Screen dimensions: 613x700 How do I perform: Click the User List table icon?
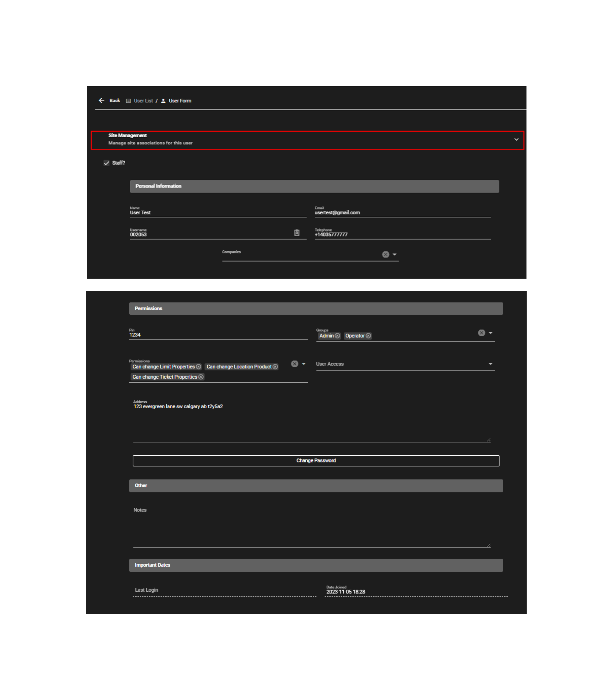point(128,101)
